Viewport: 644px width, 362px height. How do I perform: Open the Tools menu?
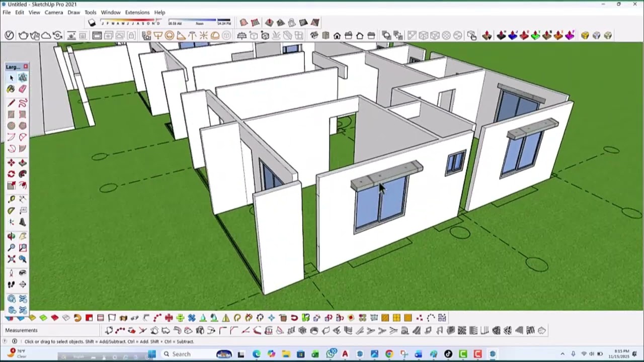pos(91,13)
